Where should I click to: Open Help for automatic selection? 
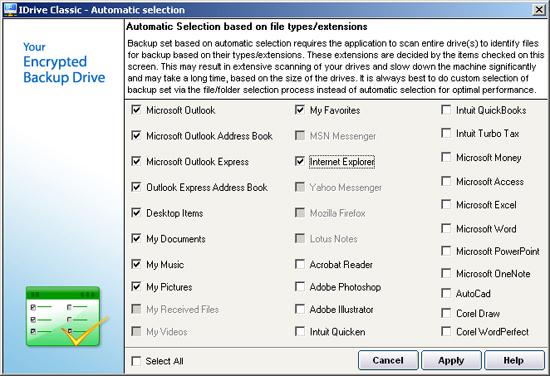point(514,360)
